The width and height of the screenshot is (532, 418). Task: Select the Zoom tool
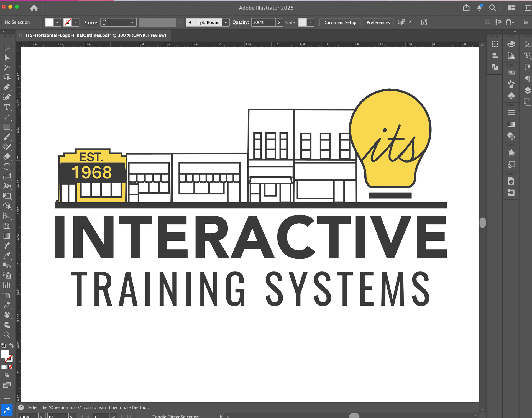click(7, 335)
